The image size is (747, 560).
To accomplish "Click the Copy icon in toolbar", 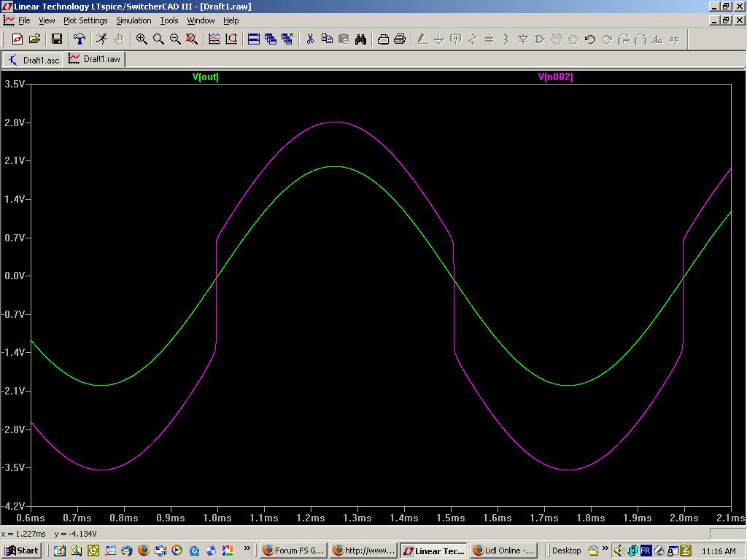I will click(327, 39).
